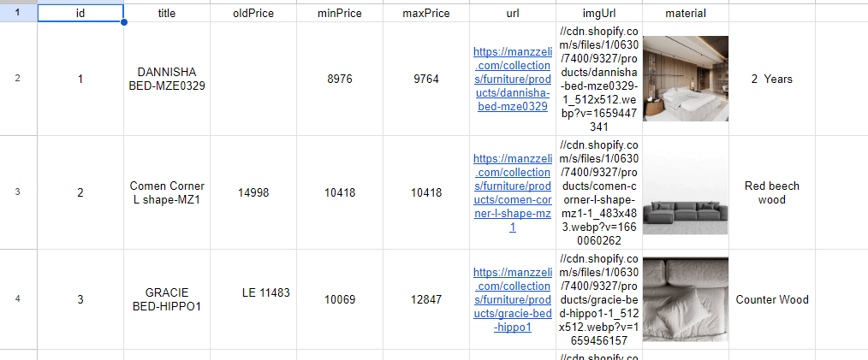Image resolution: width=868 pixels, height=360 pixels.
Task: Click the Dannisha bedroom thumbnail image
Action: coord(686,79)
